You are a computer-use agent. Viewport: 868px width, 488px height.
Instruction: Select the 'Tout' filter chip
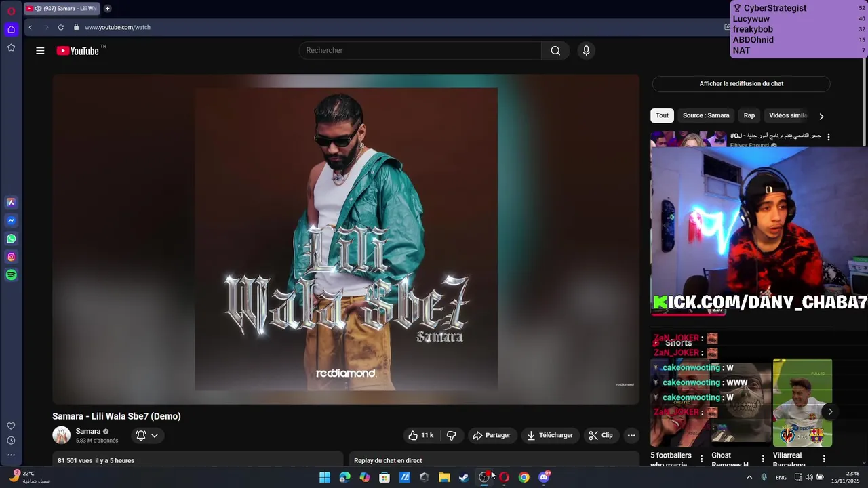662,115
